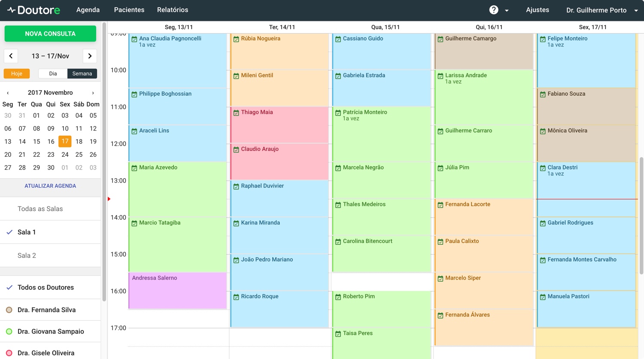Click calendar icon on Thiago Maia appointment

(x=236, y=113)
